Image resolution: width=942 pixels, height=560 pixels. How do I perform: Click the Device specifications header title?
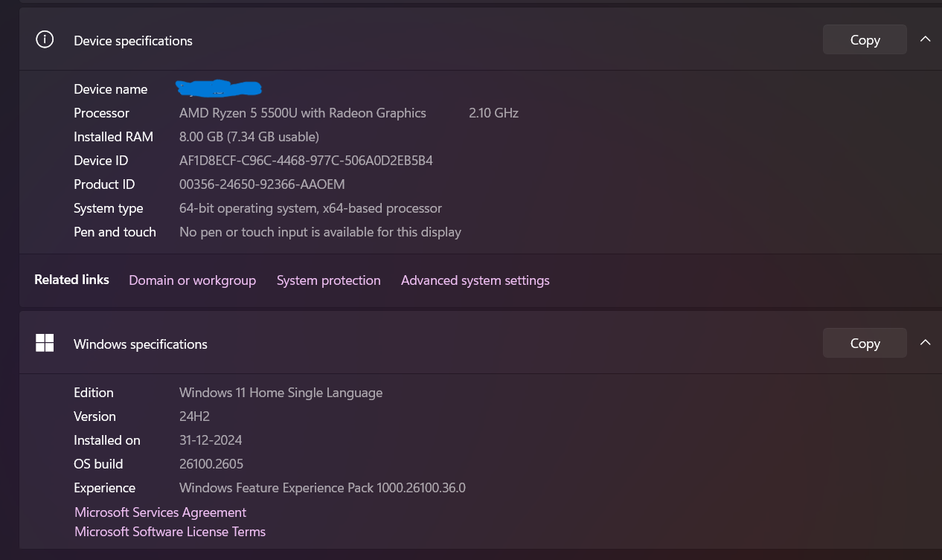tap(133, 41)
